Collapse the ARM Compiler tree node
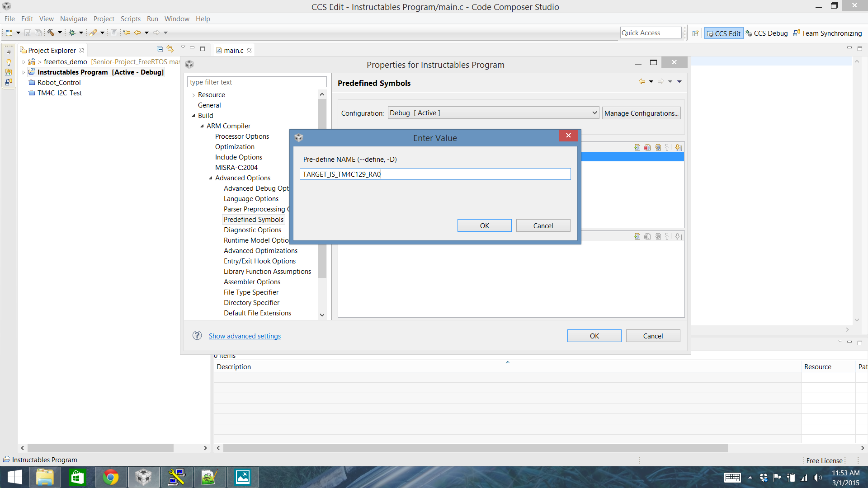This screenshot has width=868, height=488. pos(202,126)
